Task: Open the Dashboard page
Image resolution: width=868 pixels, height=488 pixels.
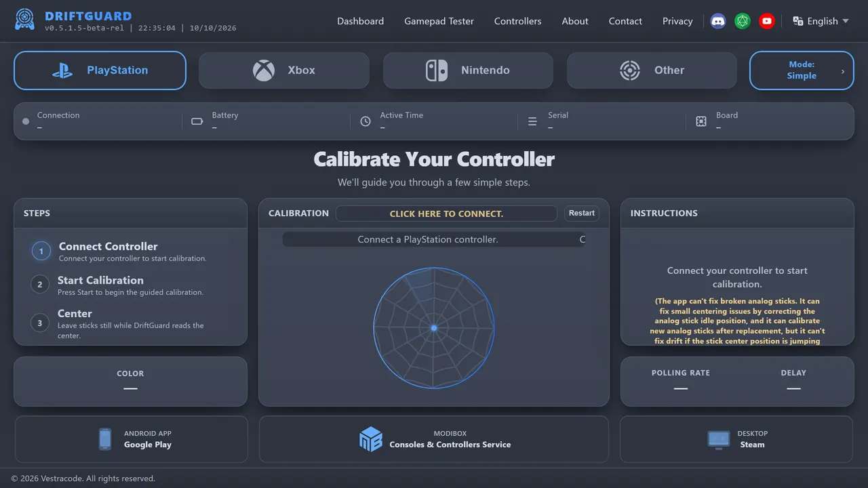Action: [360, 21]
